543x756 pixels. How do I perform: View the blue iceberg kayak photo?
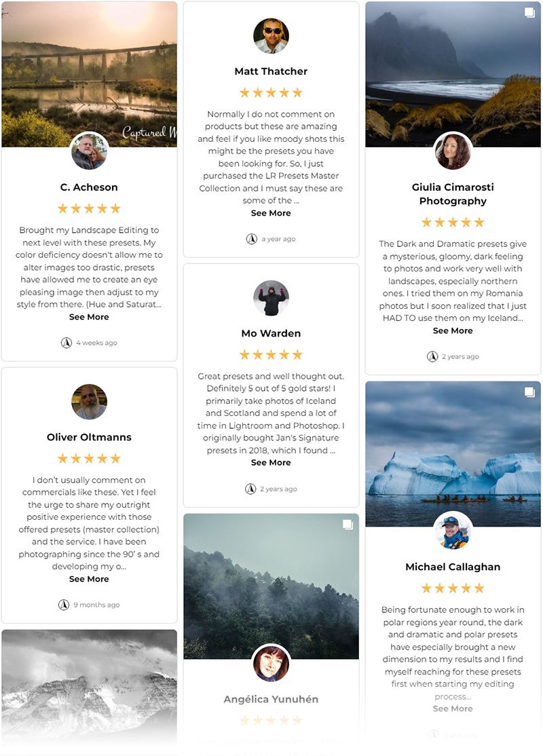click(x=453, y=453)
